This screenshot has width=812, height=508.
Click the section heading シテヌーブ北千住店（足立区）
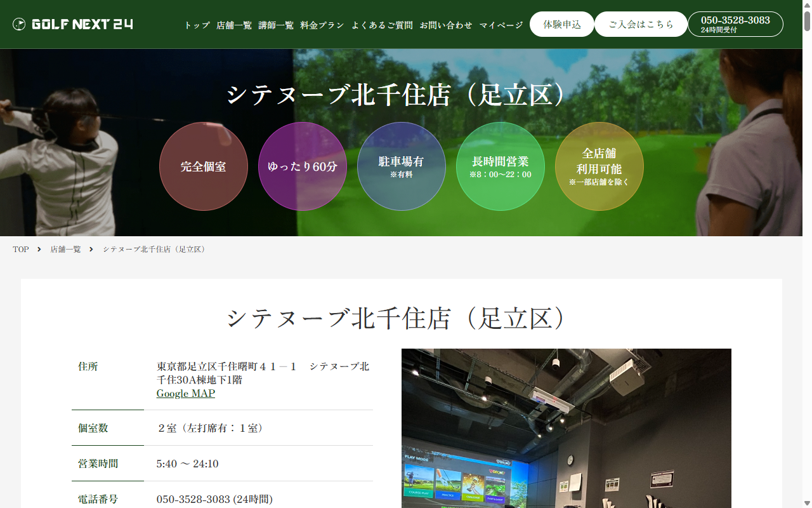click(401, 318)
